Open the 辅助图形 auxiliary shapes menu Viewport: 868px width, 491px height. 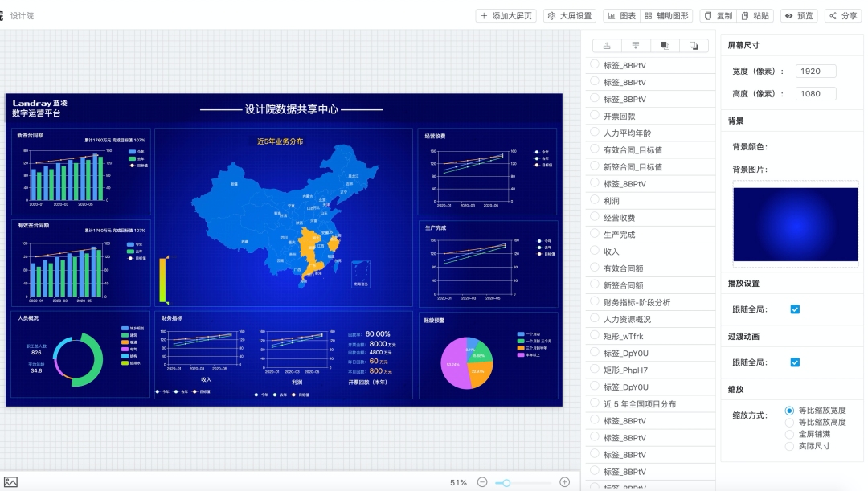[x=666, y=16]
